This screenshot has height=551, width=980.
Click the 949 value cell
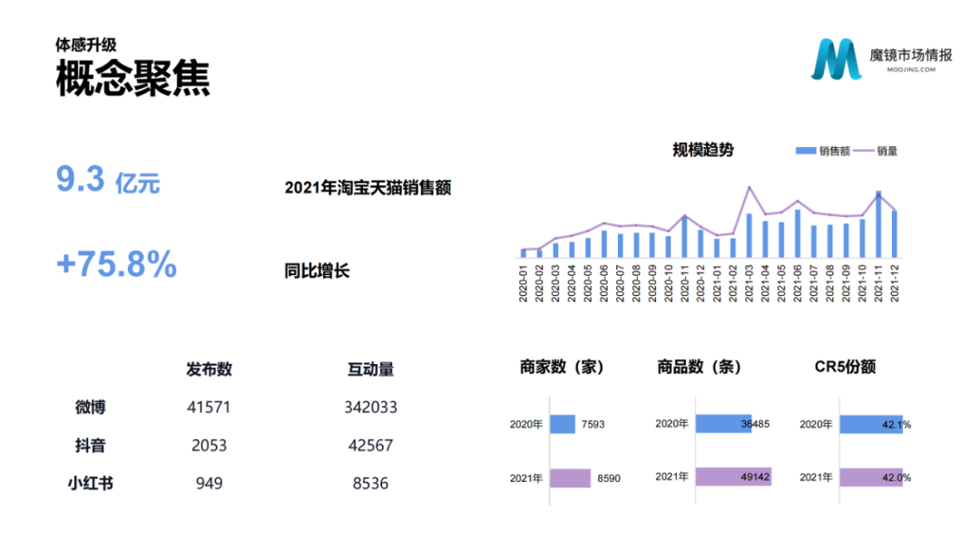[209, 483]
